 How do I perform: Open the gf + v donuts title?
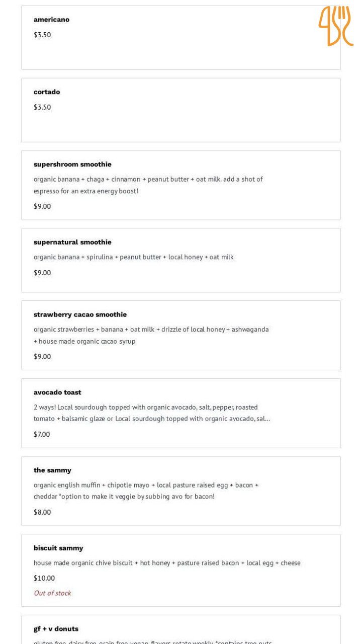56,629
